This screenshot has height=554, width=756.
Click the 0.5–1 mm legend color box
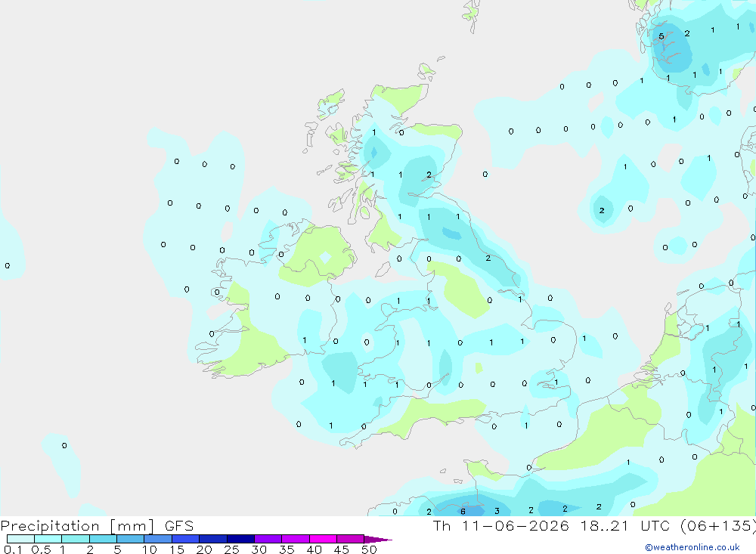(48, 539)
